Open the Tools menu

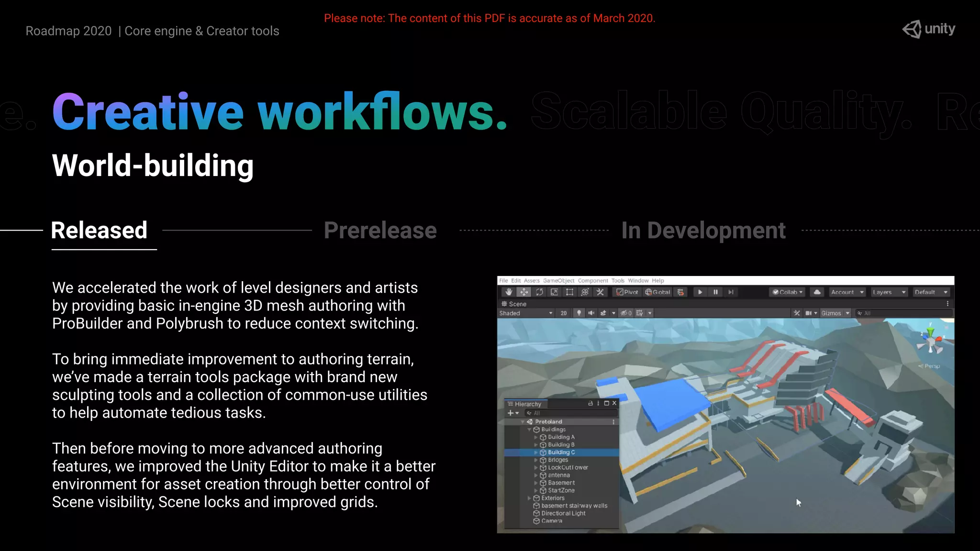(618, 281)
